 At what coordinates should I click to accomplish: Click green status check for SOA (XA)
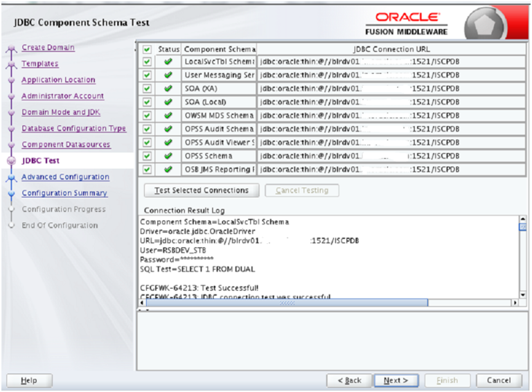click(168, 89)
